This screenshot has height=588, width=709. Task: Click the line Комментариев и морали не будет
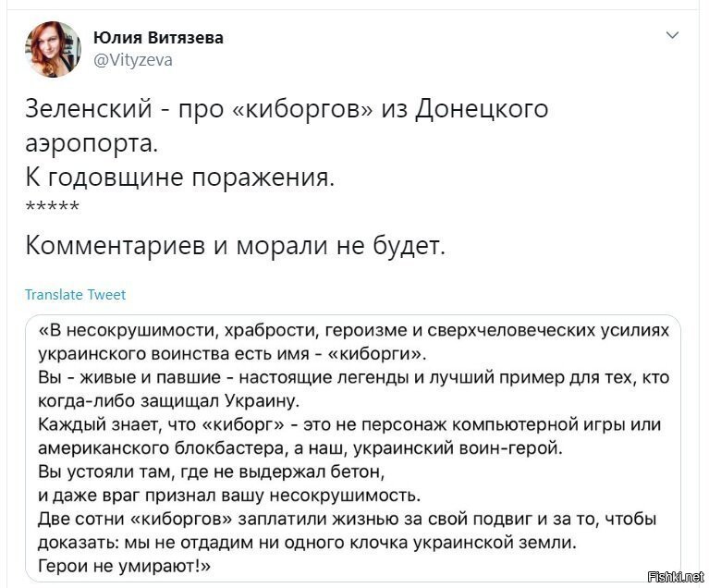coord(235,246)
